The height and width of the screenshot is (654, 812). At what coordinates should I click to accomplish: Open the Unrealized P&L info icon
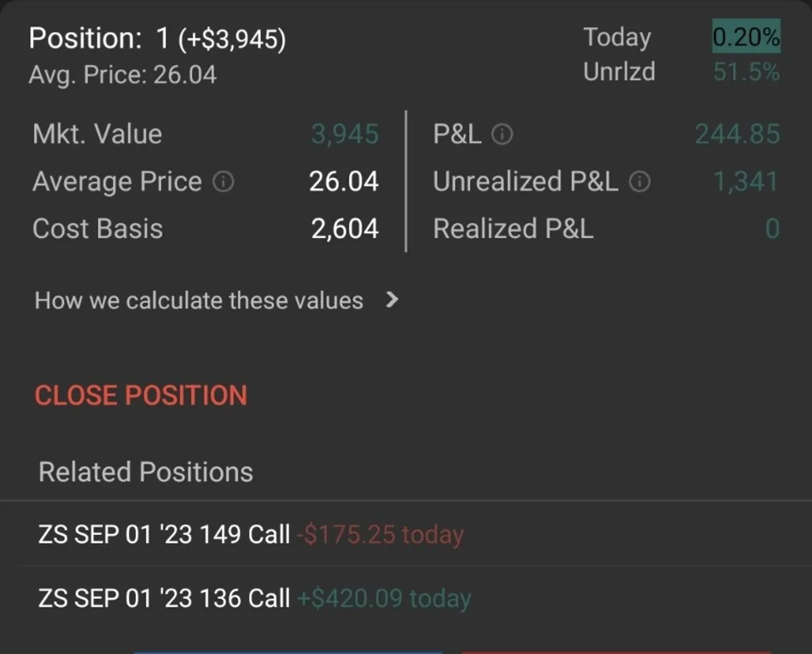[639, 182]
